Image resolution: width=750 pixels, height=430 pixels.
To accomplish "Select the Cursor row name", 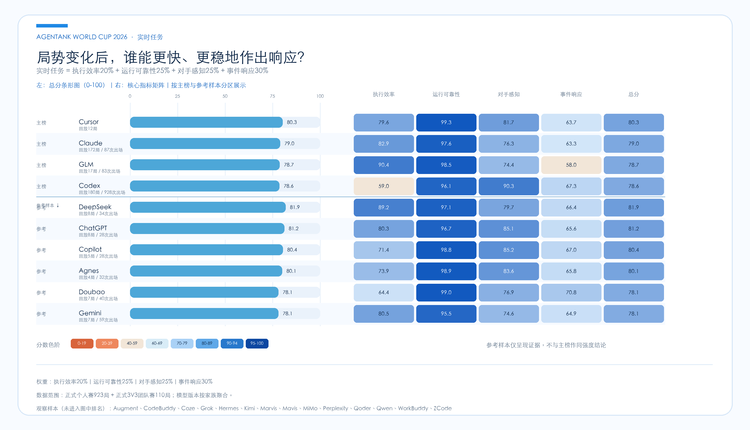I will (x=88, y=122).
